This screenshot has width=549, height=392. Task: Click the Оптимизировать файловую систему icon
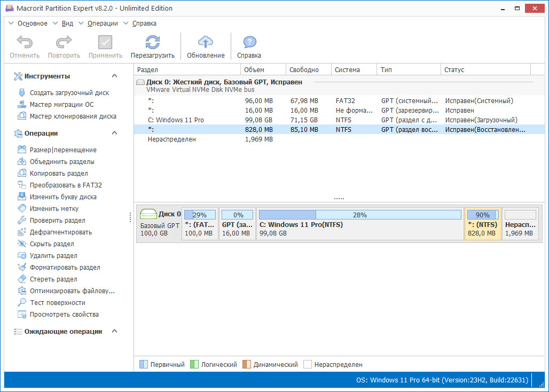click(x=22, y=291)
